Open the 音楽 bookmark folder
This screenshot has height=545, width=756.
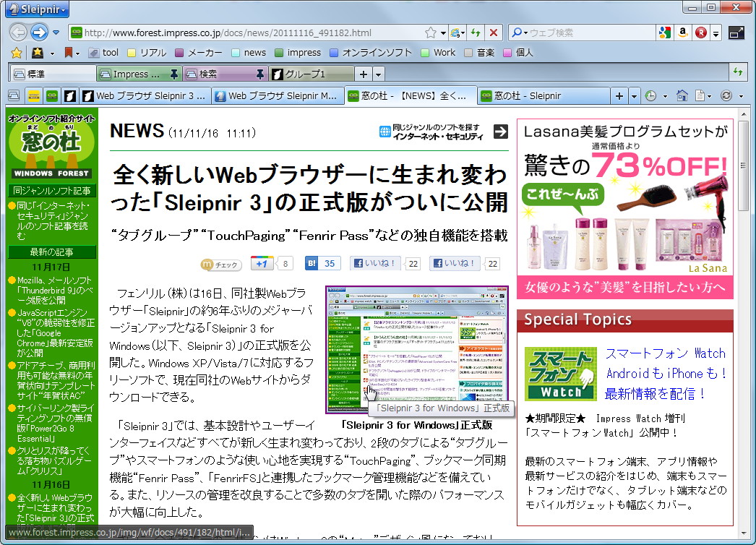pyautogui.click(x=478, y=53)
